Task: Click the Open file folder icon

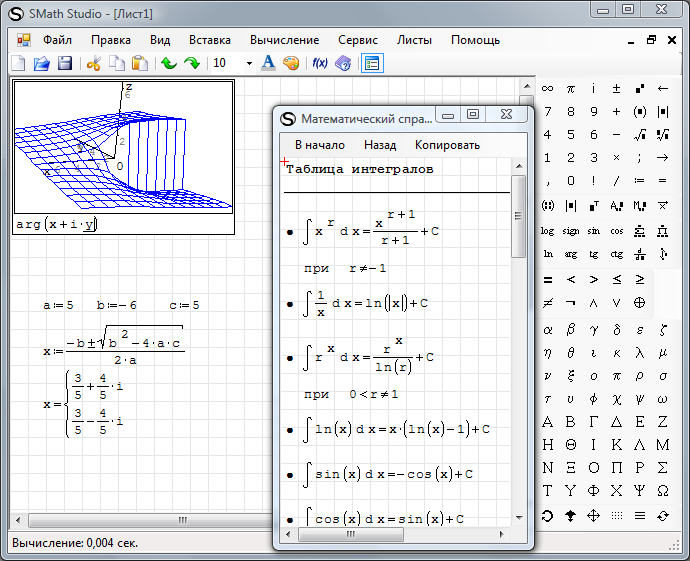Action: pos(42,63)
